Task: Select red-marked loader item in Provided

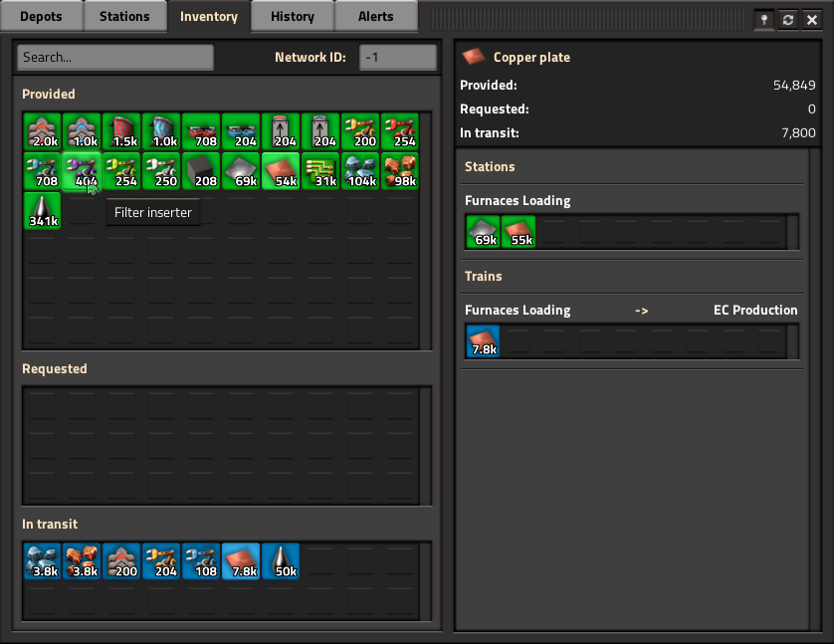Action: pyautogui.click(x=282, y=130)
